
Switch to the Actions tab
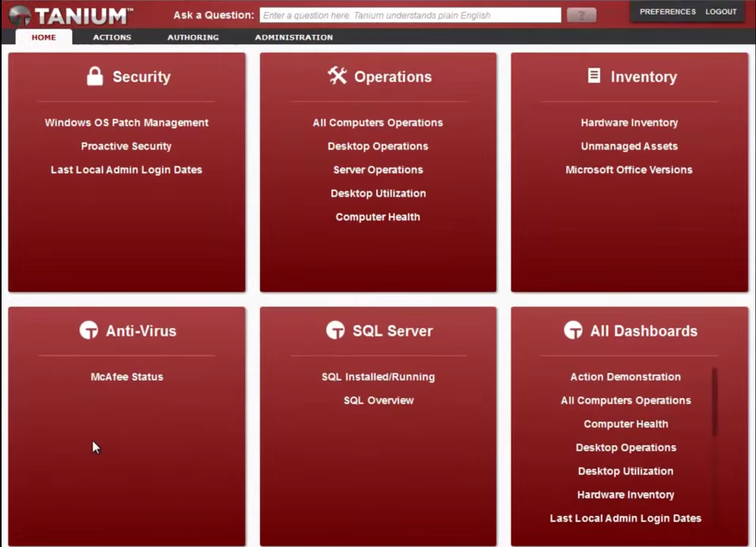[112, 37]
